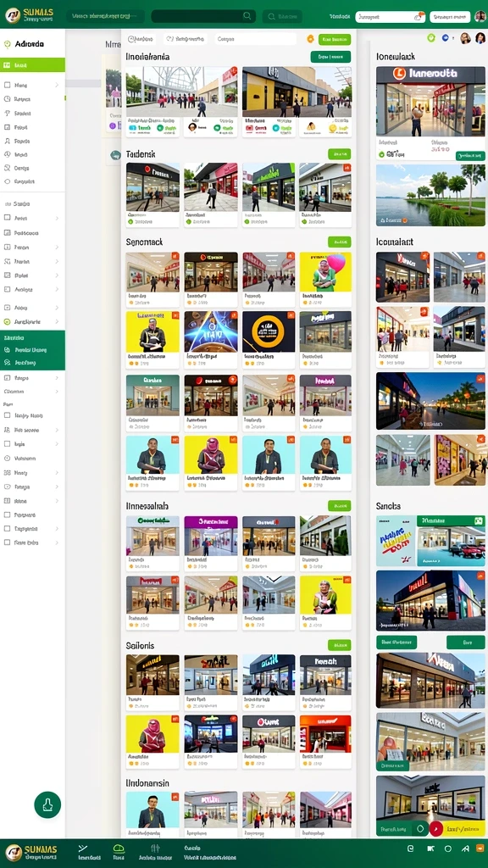
Task: Click the sliders icon in the bottom bar
Action: point(155,848)
